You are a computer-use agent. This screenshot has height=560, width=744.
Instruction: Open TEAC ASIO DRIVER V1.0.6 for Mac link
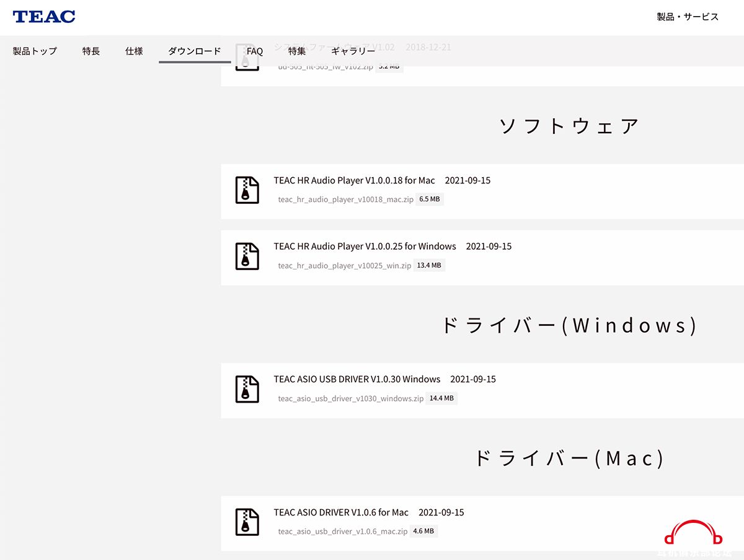point(341,512)
